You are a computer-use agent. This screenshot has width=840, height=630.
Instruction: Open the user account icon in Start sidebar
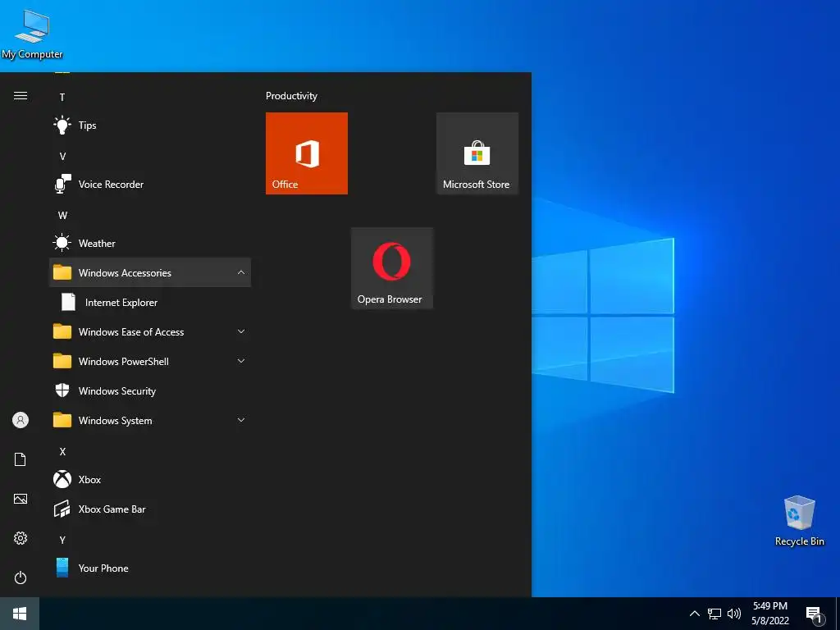(x=21, y=420)
